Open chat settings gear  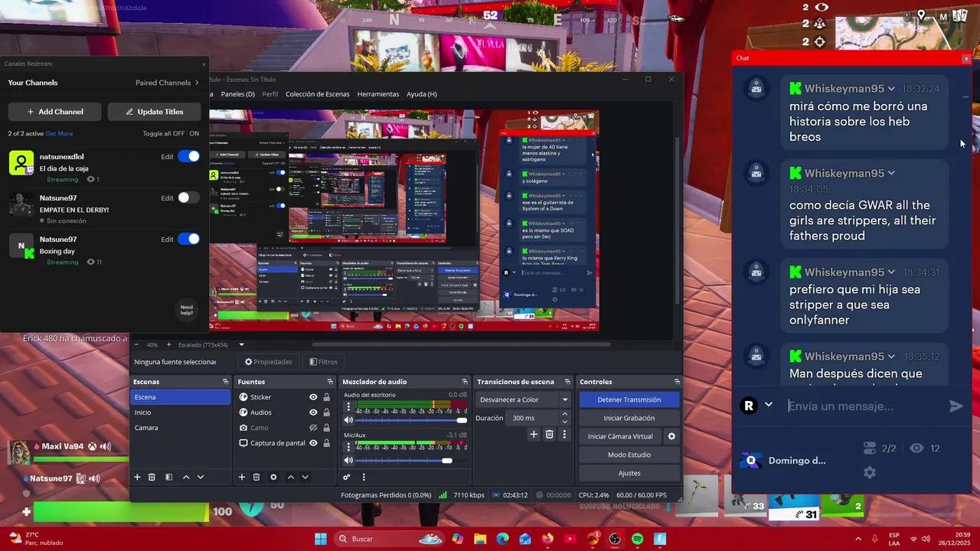pos(870,472)
